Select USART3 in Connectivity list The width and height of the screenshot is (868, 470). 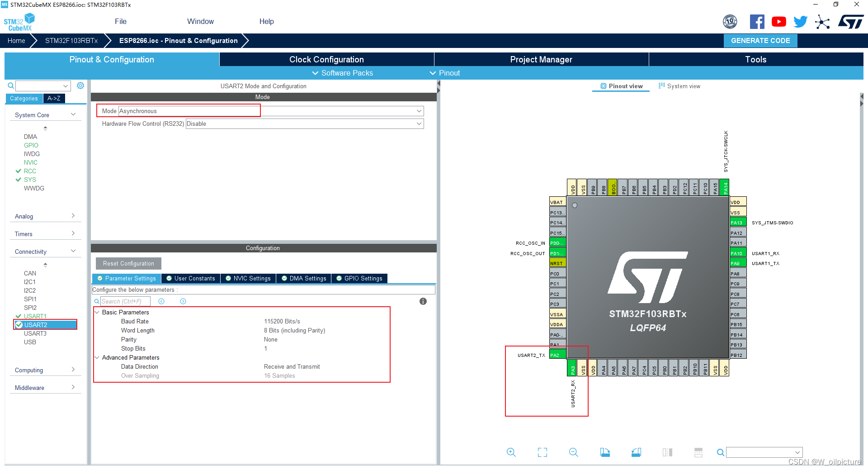[x=35, y=333]
